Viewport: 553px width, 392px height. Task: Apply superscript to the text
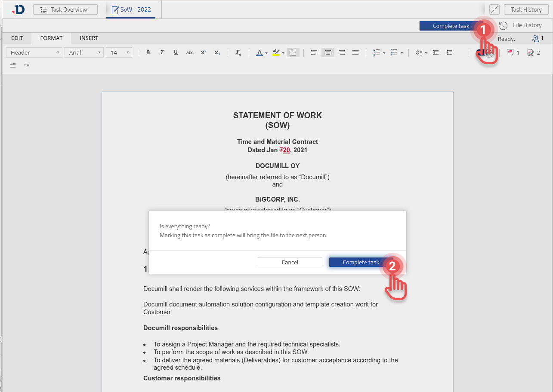[x=204, y=52]
